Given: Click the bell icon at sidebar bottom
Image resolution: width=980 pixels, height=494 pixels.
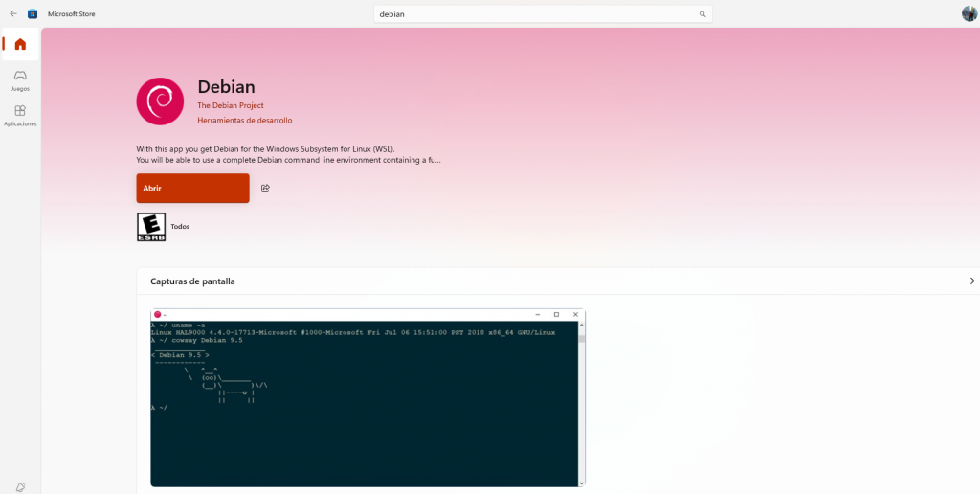Looking at the screenshot, I should point(21,487).
